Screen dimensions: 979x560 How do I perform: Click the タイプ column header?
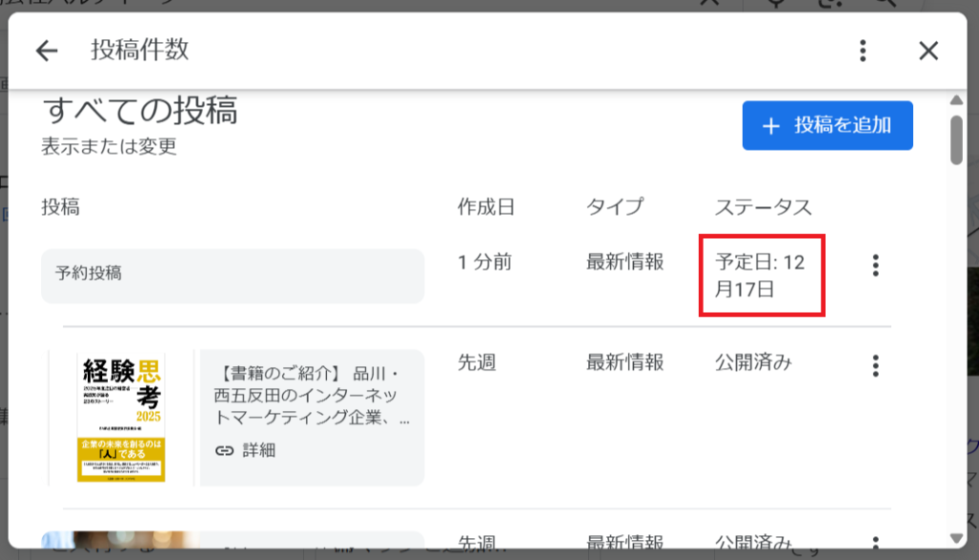click(x=615, y=206)
